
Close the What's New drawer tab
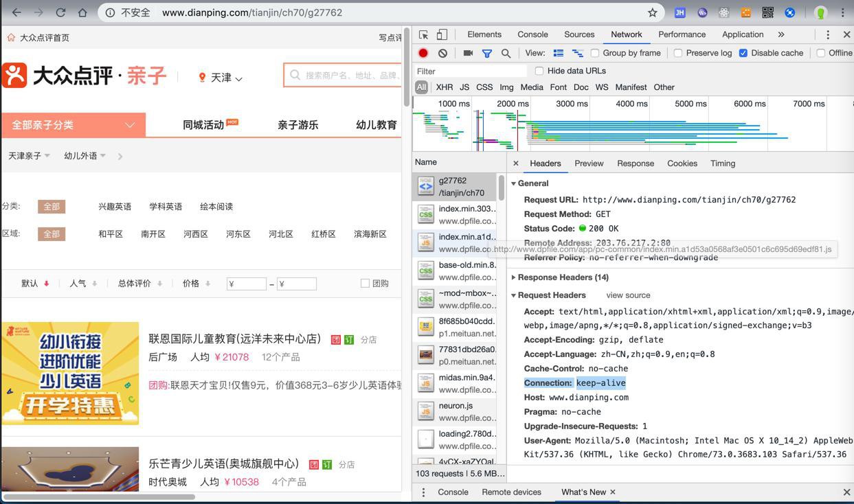pos(613,492)
